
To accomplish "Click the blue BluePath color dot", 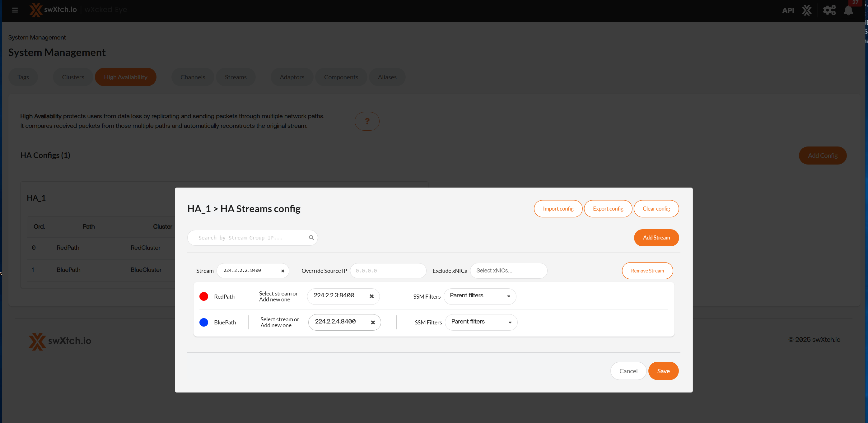I will coord(203,322).
